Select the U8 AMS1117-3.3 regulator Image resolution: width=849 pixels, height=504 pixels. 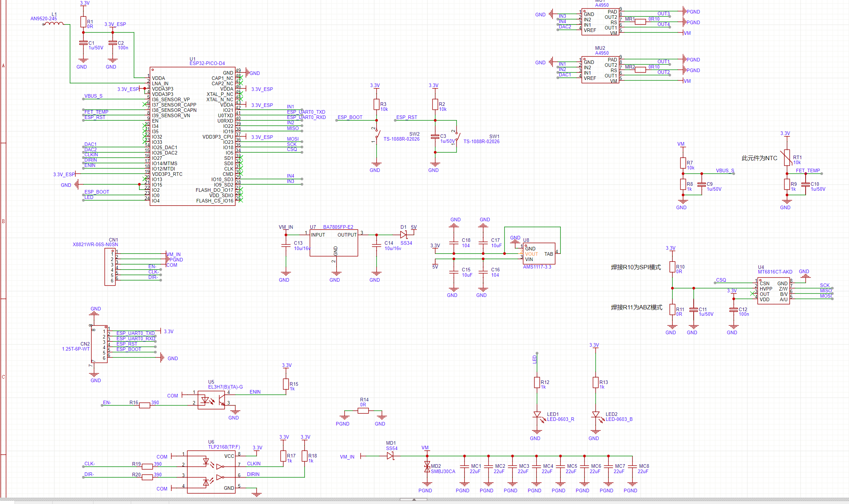click(x=538, y=254)
